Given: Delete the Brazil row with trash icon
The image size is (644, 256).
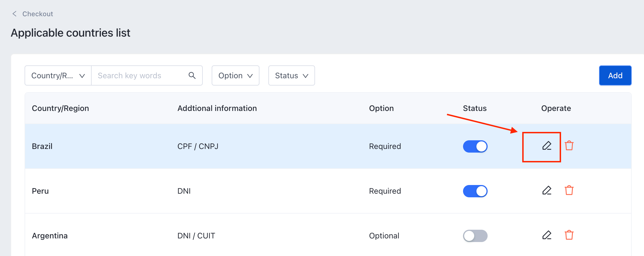Looking at the screenshot, I should (569, 146).
